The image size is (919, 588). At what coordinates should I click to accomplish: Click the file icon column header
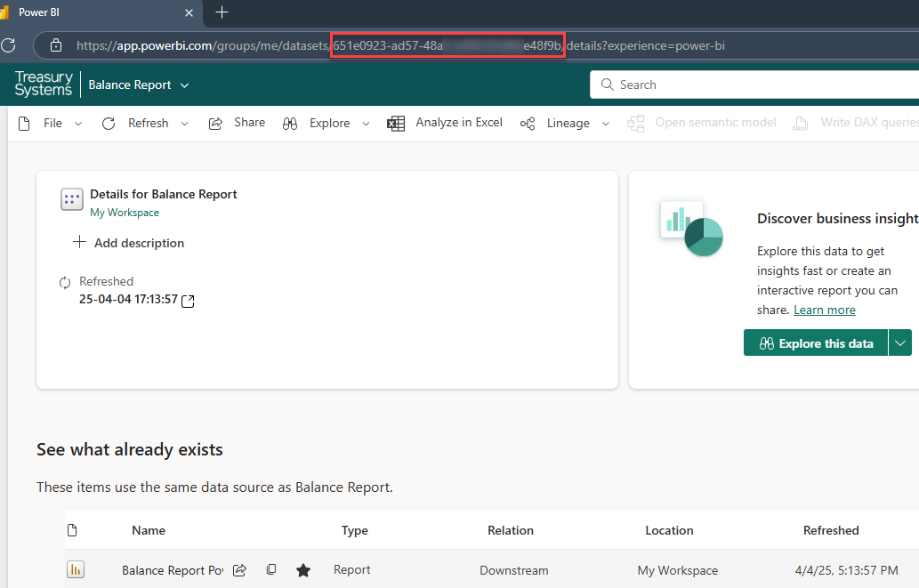(72, 530)
